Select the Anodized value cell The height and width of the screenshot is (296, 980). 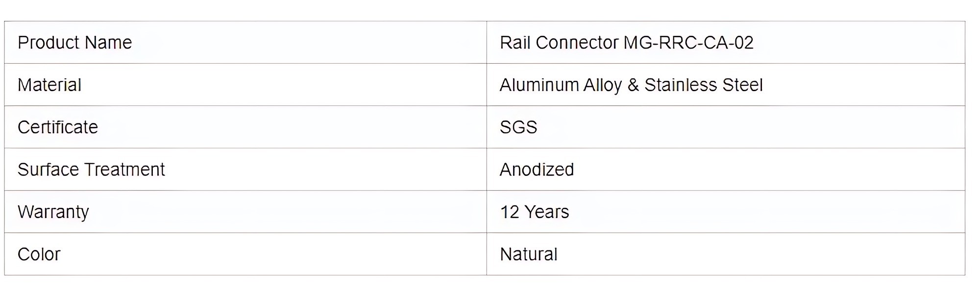coord(537,170)
